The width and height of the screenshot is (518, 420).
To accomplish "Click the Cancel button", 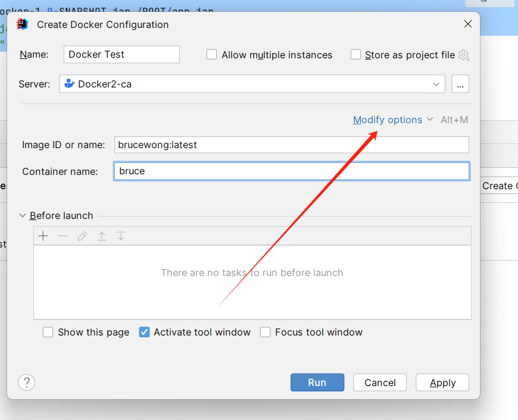I will point(380,383).
